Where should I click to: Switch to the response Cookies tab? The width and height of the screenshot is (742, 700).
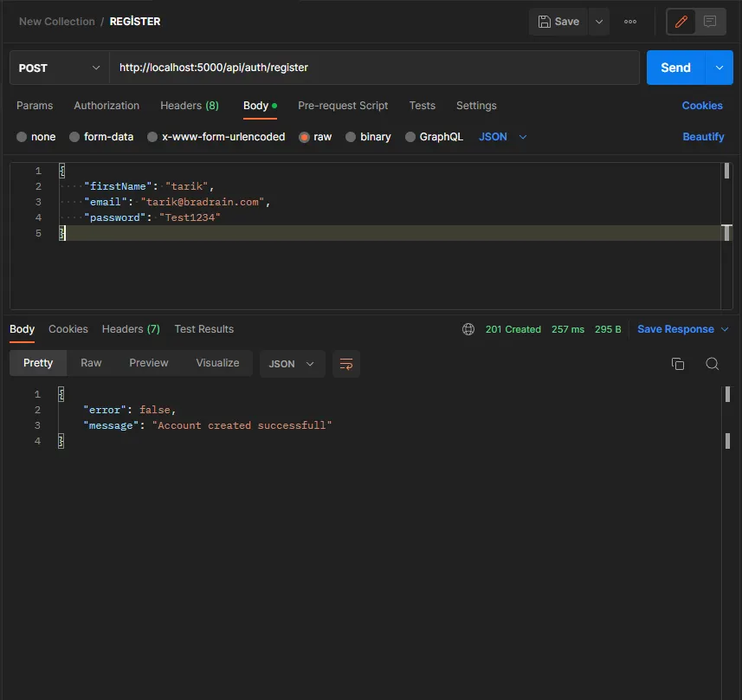68,329
